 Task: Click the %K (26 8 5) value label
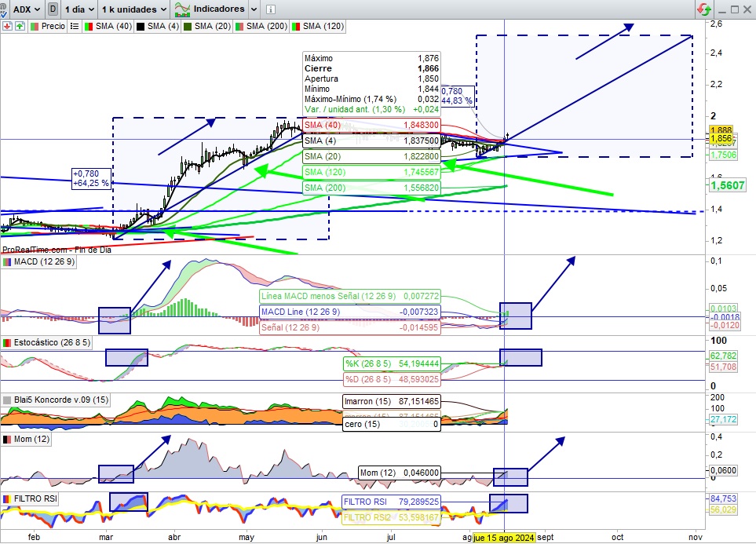click(392, 363)
